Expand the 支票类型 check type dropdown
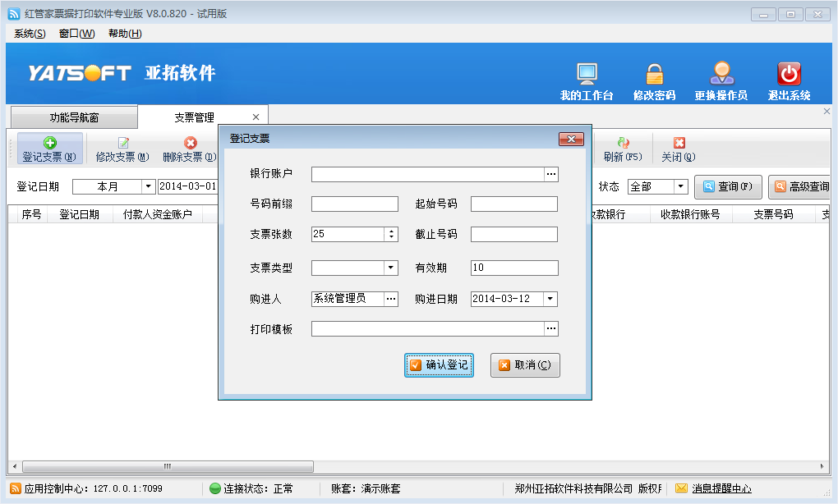The width and height of the screenshot is (838, 504). (x=391, y=267)
